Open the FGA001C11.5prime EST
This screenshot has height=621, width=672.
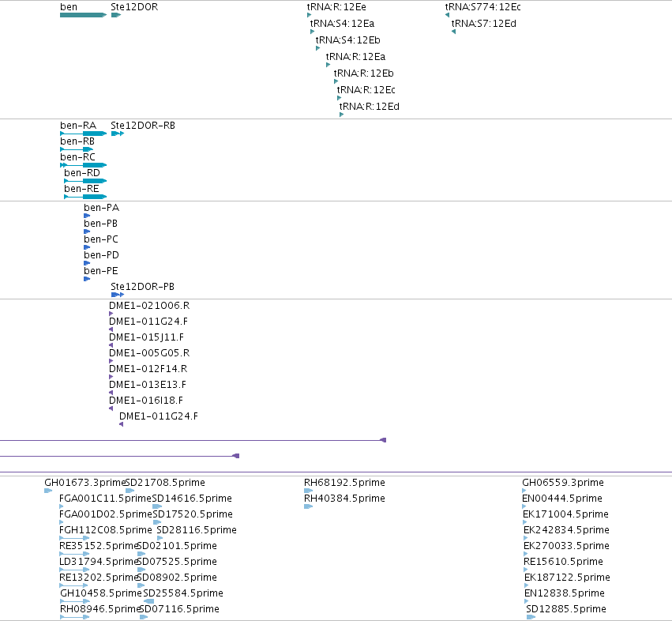pos(62,506)
